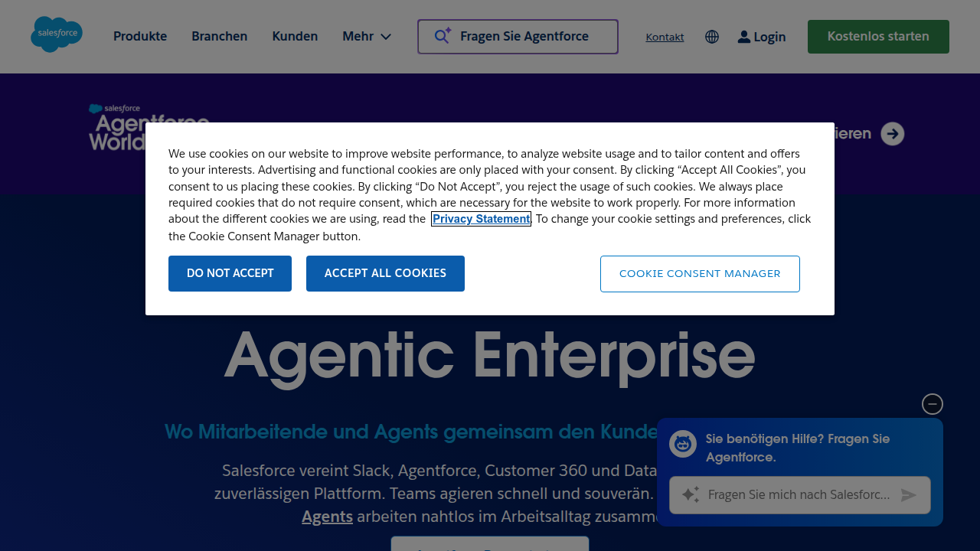Open the Mehr navigation menu
The width and height of the screenshot is (980, 551).
click(367, 36)
